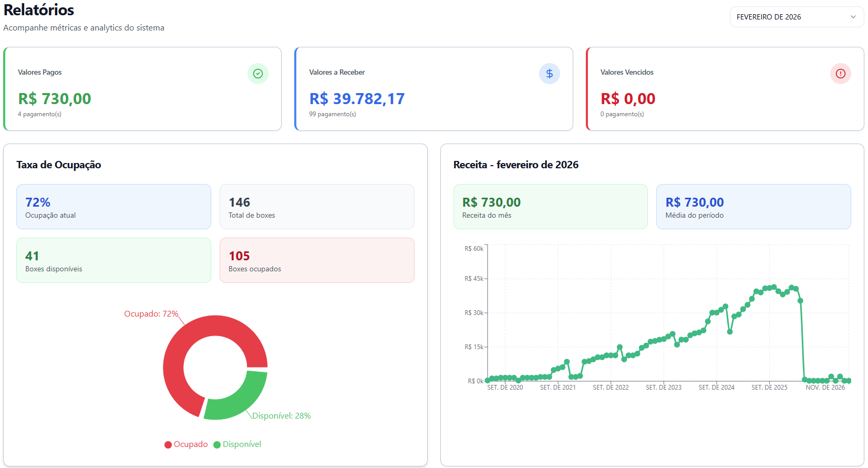Click the Receita do mês green card
868x468 pixels.
550,207
